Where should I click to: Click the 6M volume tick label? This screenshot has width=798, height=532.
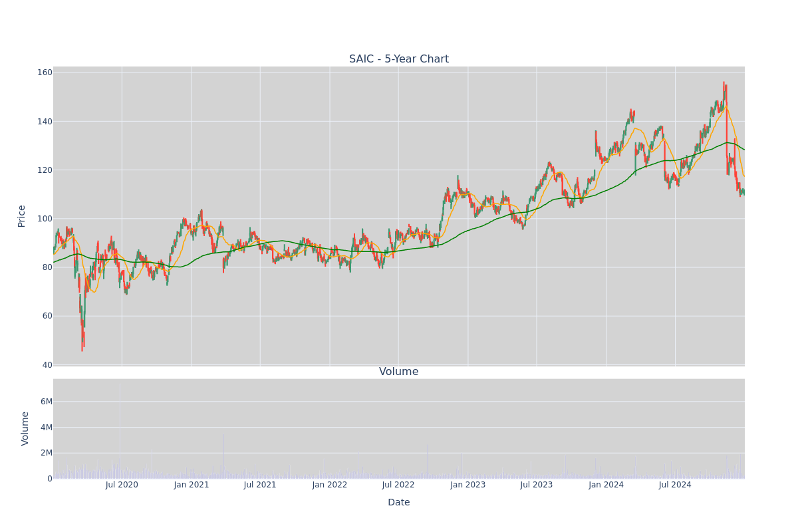pyautogui.click(x=46, y=401)
